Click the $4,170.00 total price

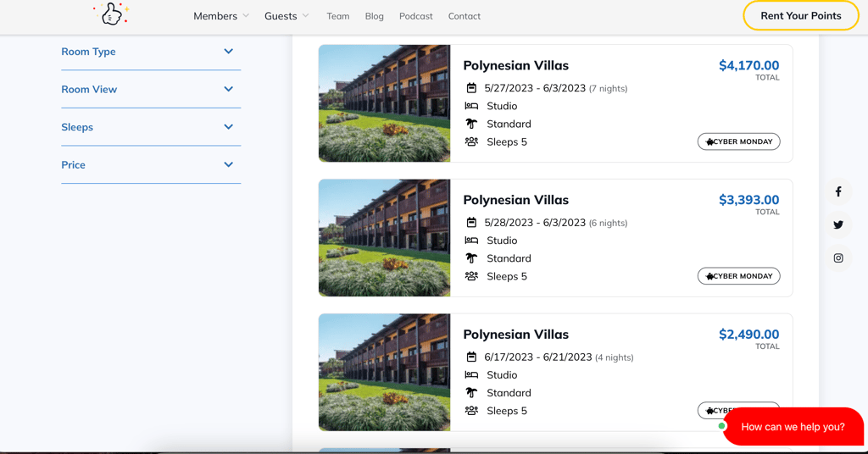click(748, 65)
